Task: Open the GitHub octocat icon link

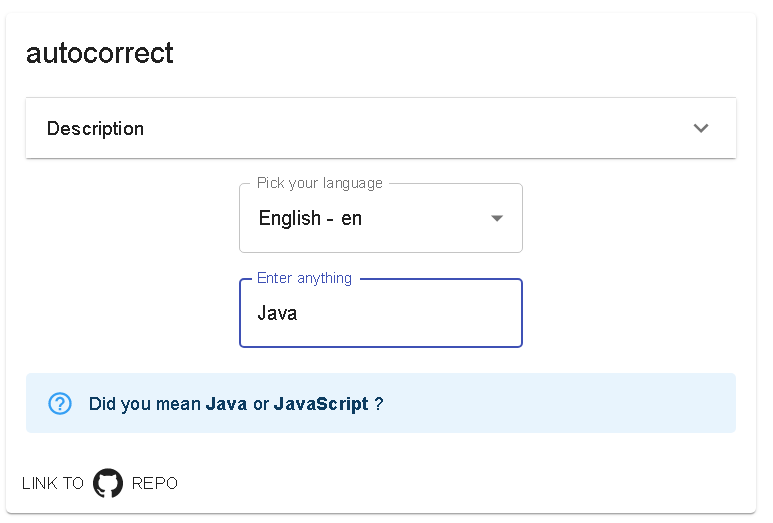Action: click(x=107, y=483)
